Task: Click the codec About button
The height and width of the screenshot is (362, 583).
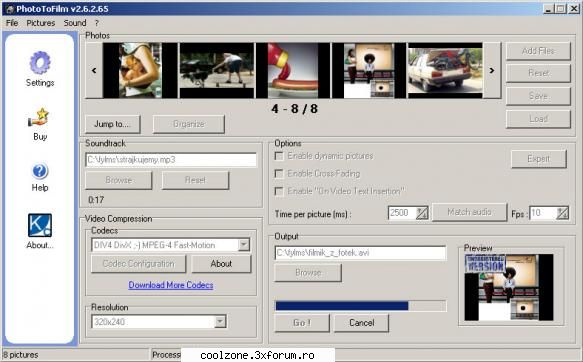Action: (x=221, y=264)
